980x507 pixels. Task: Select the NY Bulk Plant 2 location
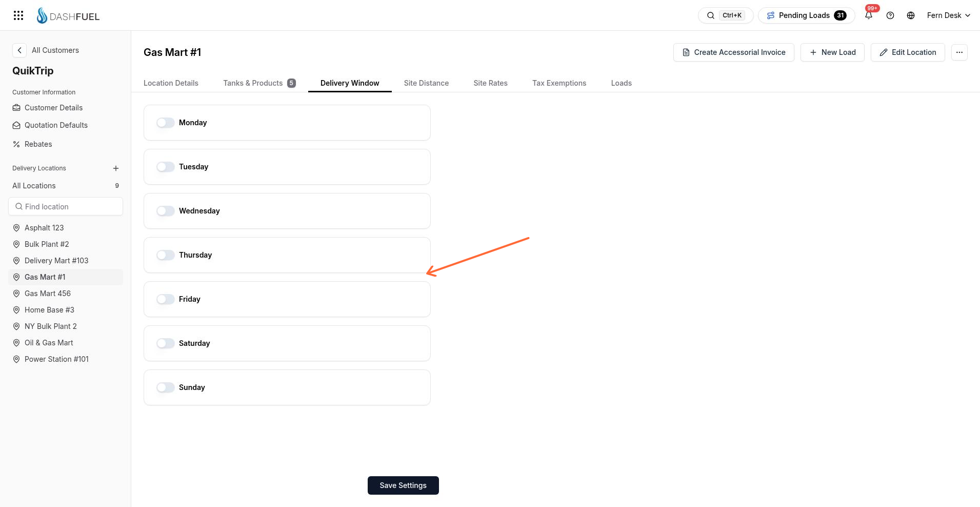click(x=66, y=326)
